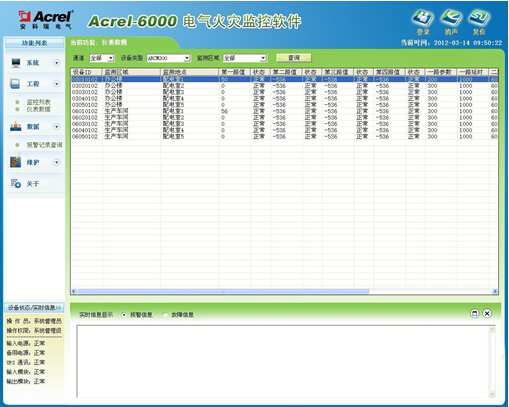Click the 数据 data icon in sidebar

tap(15, 126)
